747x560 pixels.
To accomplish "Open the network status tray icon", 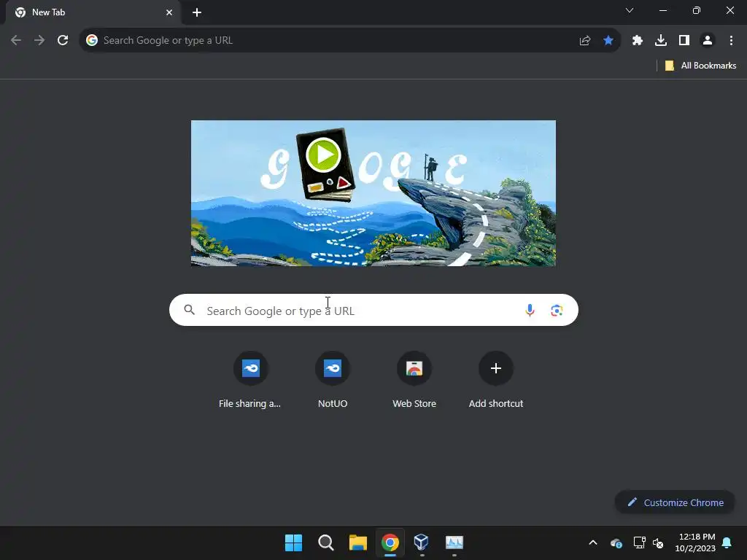I will tap(639, 542).
